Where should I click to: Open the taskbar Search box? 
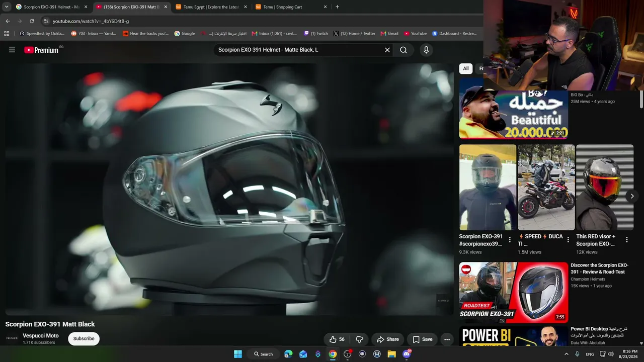[263, 354]
